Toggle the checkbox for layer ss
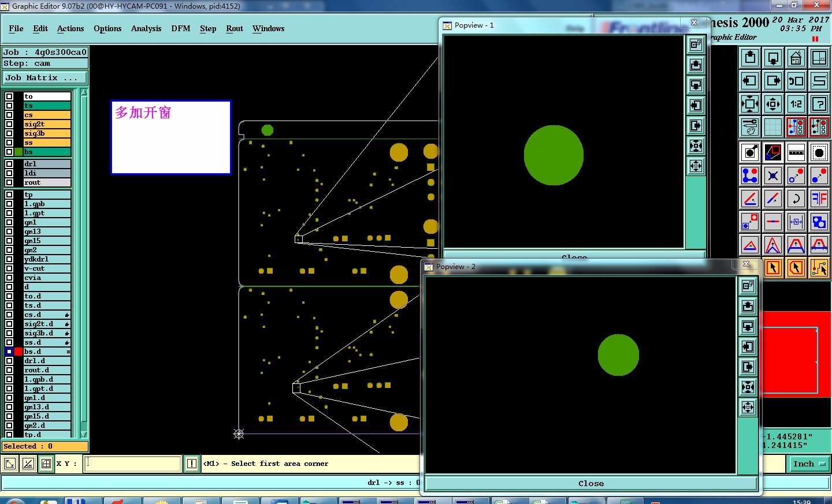Viewport: 832px width, 504px height. point(9,143)
